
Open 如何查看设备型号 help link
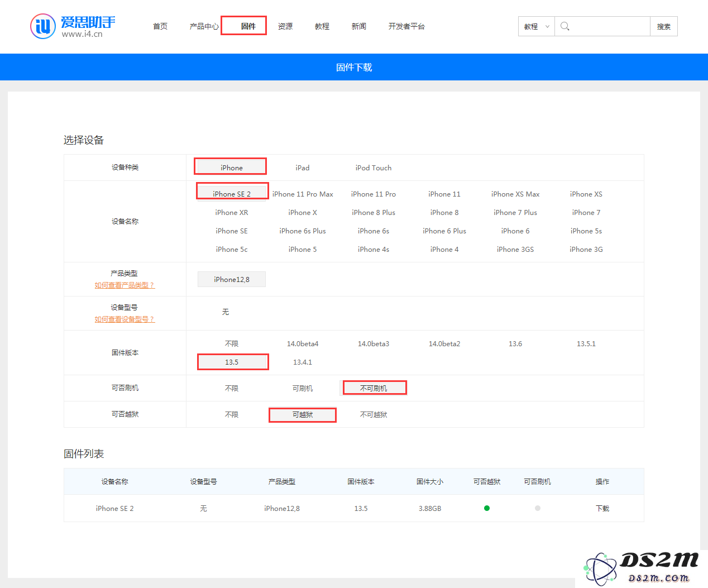pyautogui.click(x=125, y=319)
